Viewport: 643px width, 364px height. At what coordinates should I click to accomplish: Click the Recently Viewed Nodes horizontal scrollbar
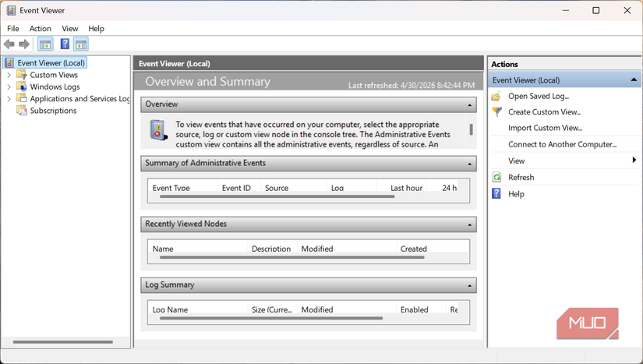click(x=292, y=257)
